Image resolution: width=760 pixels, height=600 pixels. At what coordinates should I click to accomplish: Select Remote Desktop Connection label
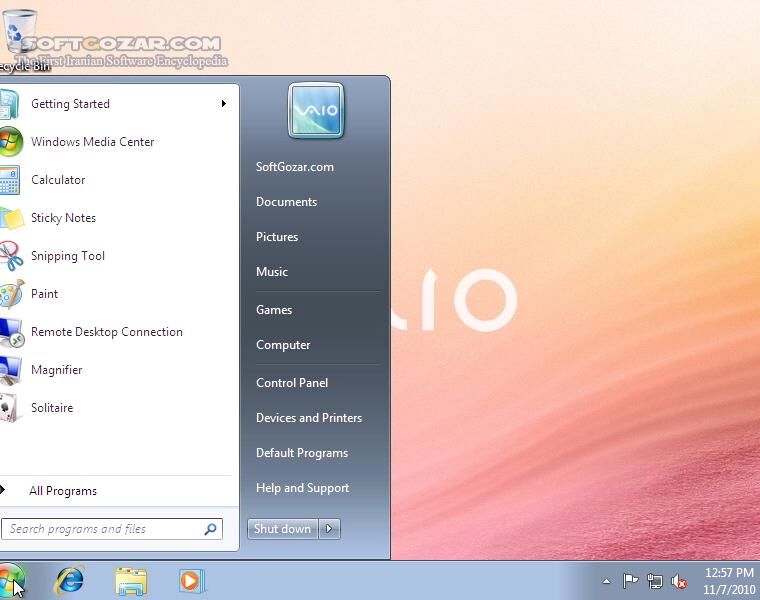pos(107,332)
